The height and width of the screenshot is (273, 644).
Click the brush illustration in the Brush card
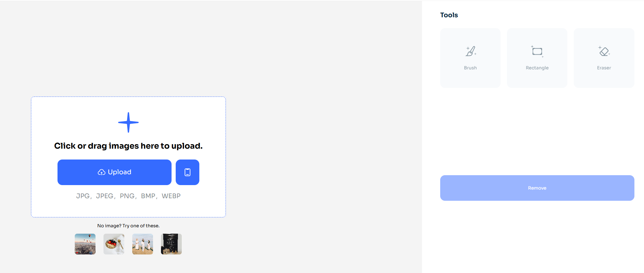tap(470, 51)
